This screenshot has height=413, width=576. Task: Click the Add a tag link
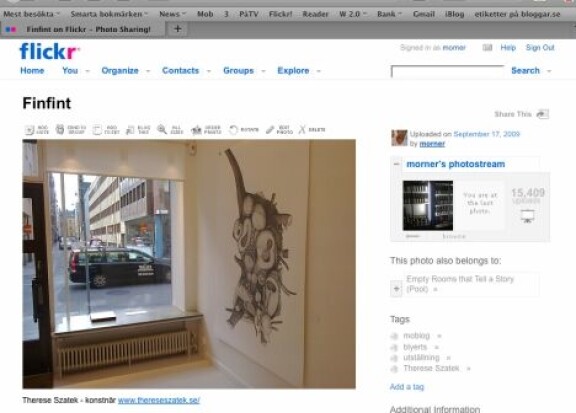407,387
